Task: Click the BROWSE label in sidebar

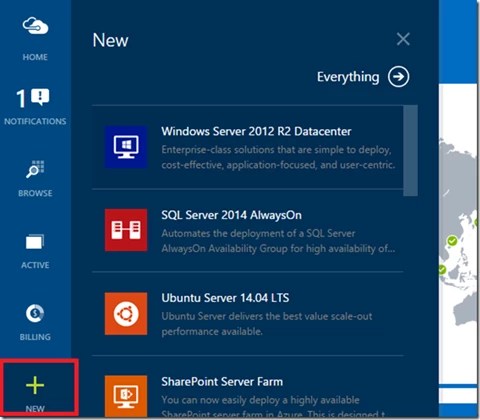Action: tap(35, 193)
